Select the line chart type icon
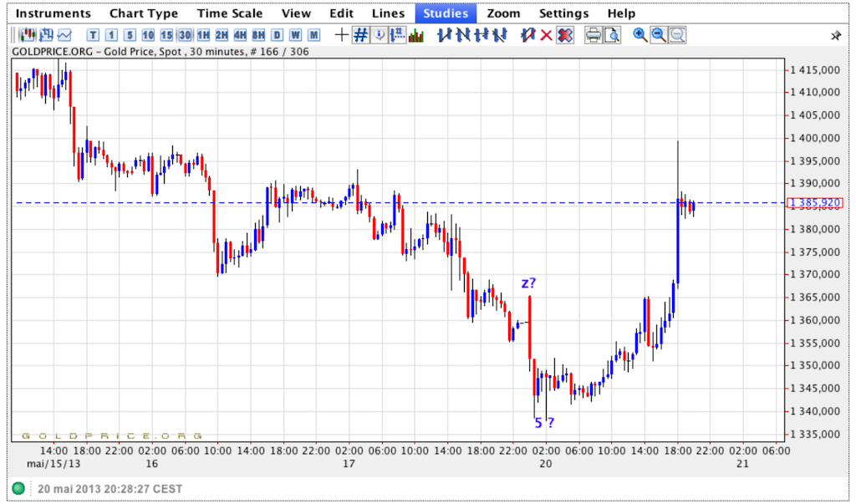 pos(64,35)
